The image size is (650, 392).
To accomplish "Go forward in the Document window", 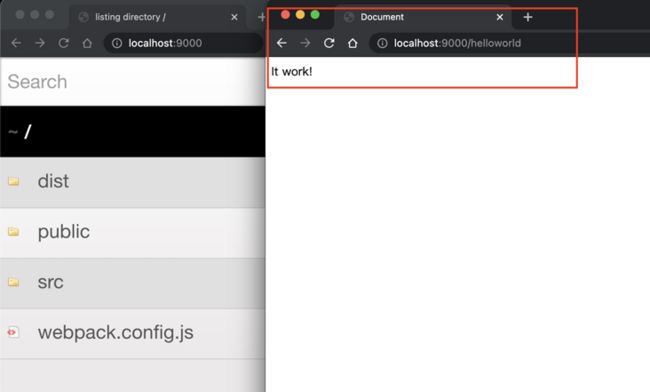I will [305, 43].
